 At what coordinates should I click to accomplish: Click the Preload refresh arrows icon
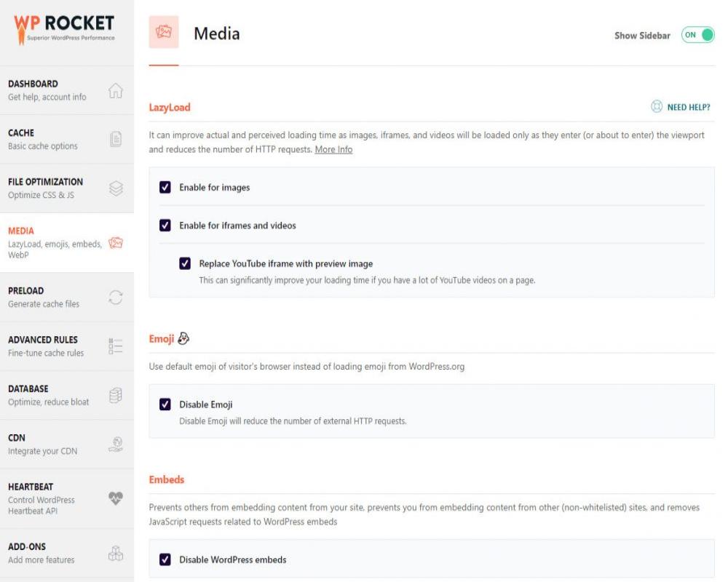tap(115, 298)
